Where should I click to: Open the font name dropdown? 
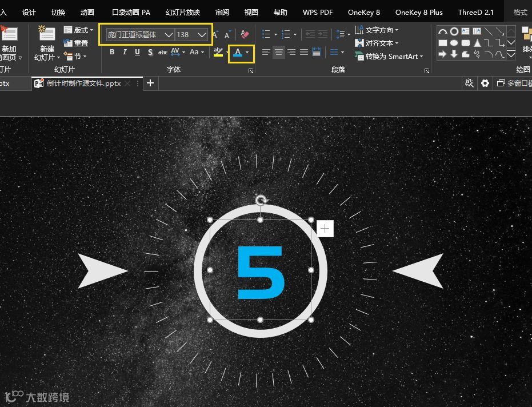(x=169, y=35)
